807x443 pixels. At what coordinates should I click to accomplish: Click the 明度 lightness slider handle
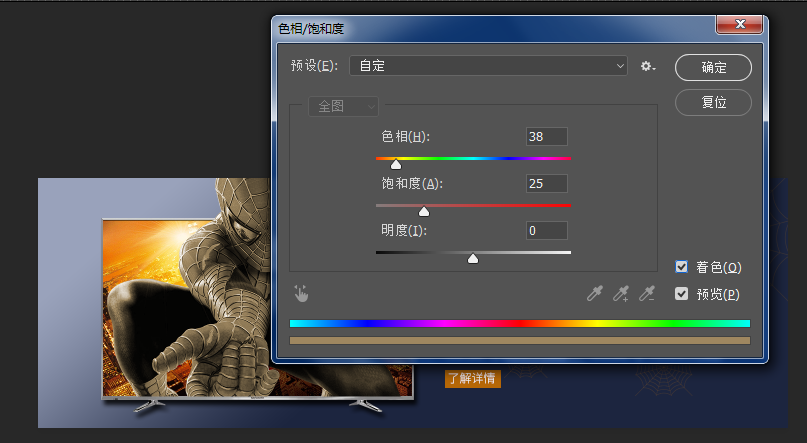(x=473, y=258)
